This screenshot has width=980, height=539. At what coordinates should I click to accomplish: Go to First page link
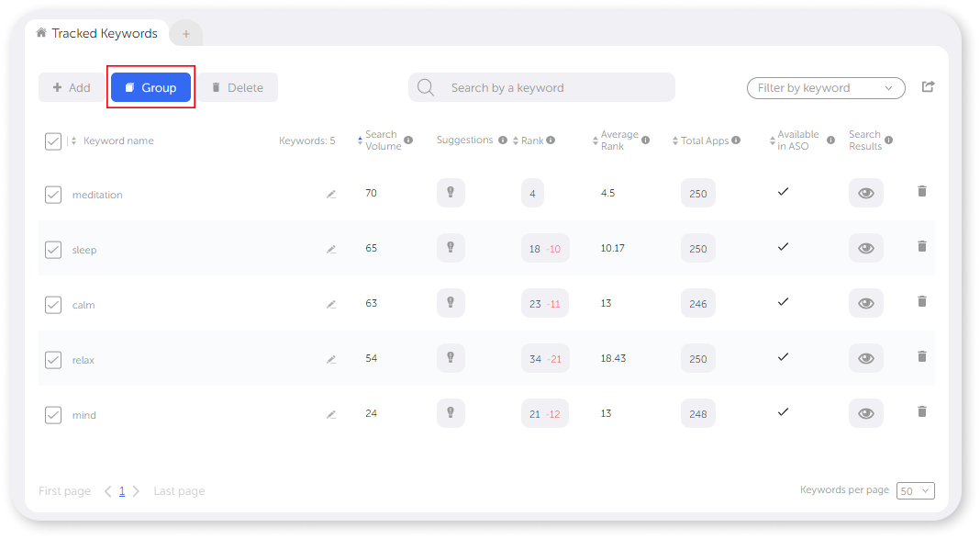tap(64, 491)
